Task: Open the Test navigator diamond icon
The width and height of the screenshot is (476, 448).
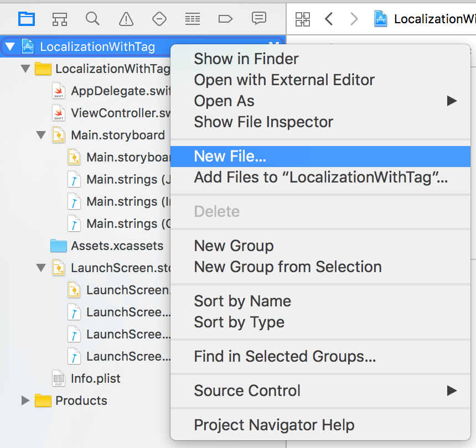Action: [x=159, y=19]
